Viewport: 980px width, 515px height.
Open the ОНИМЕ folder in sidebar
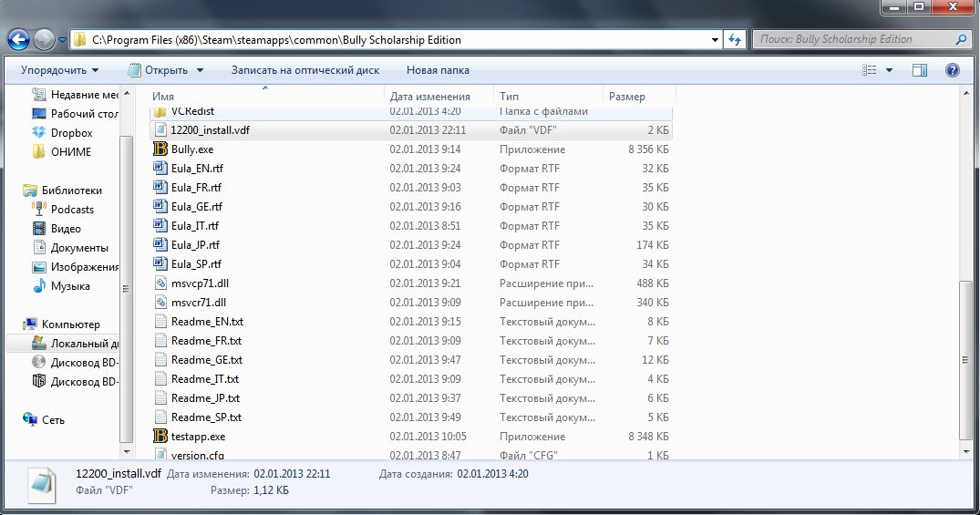coord(63,152)
